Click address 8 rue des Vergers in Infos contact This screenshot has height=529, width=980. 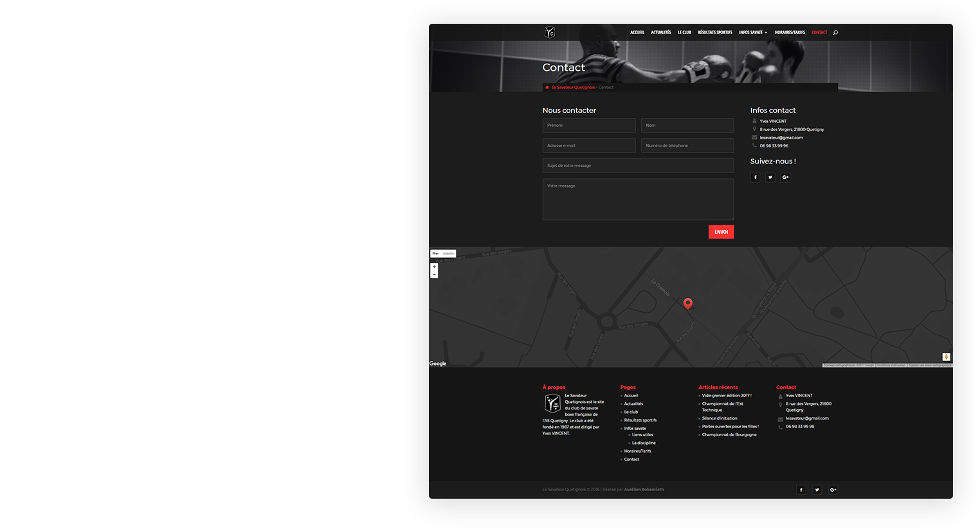(792, 129)
